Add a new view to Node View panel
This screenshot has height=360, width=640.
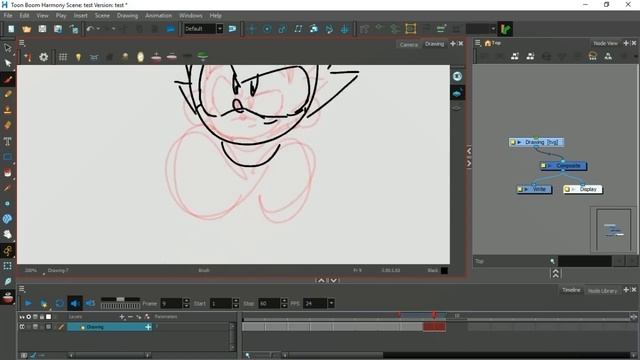[626, 43]
